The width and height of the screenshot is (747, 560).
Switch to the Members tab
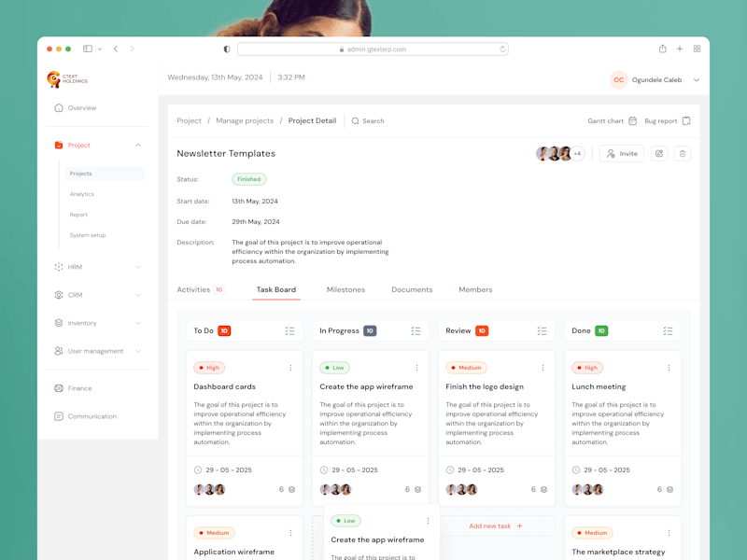(x=475, y=289)
